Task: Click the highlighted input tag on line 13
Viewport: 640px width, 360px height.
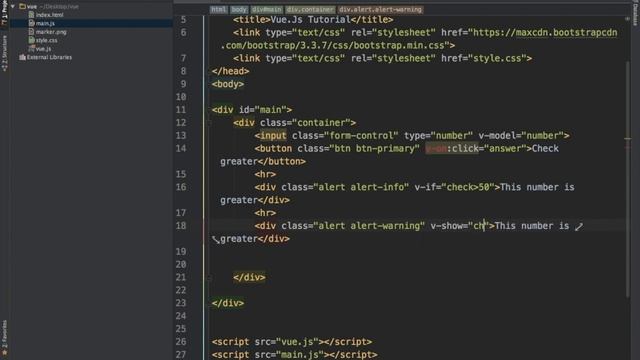Action: [x=273, y=136]
